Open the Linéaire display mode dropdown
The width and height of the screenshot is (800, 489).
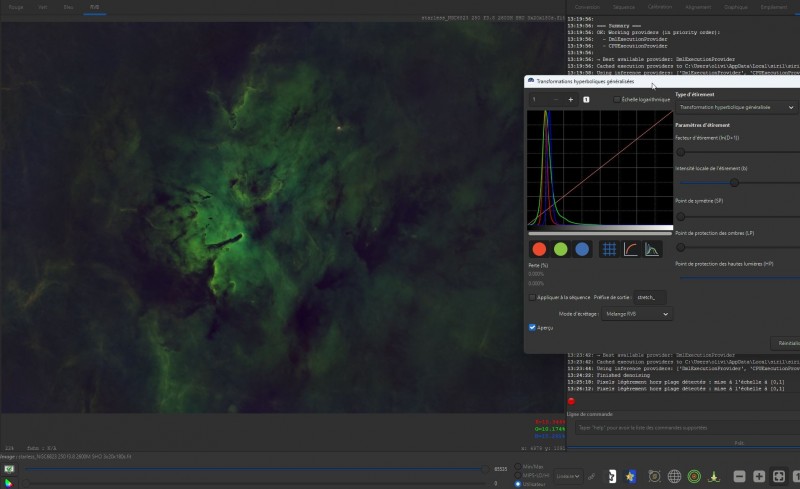pos(568,476)
